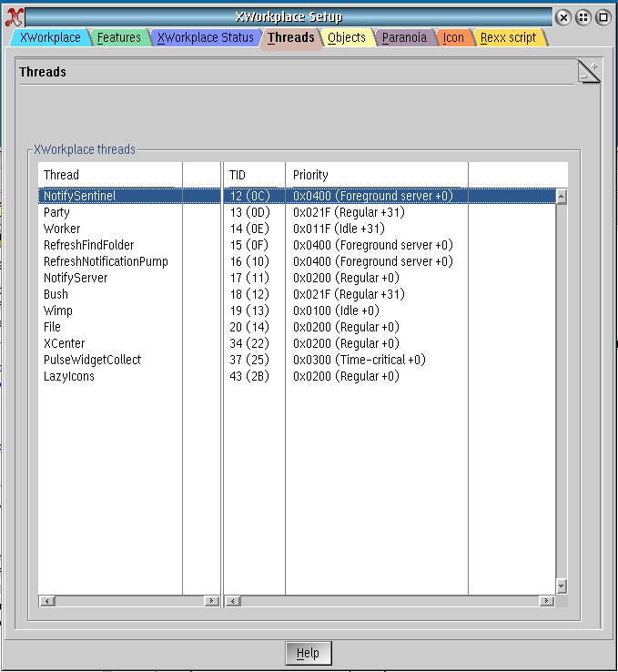Click TID value 19 (13)
Viewport: 618px width, 672px height.
[249, 311]
